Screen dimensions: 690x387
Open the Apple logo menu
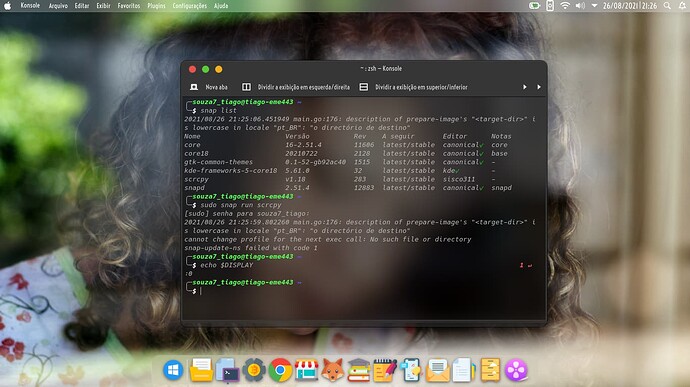pyautogui.click(x=7, y=6)
